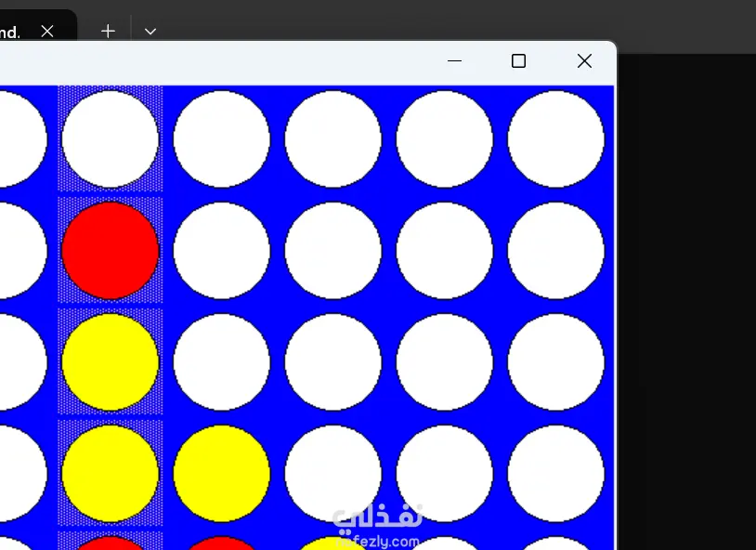
Task: Pick the lowest yellow disc in the highlighted column
Action: point(111,473)
